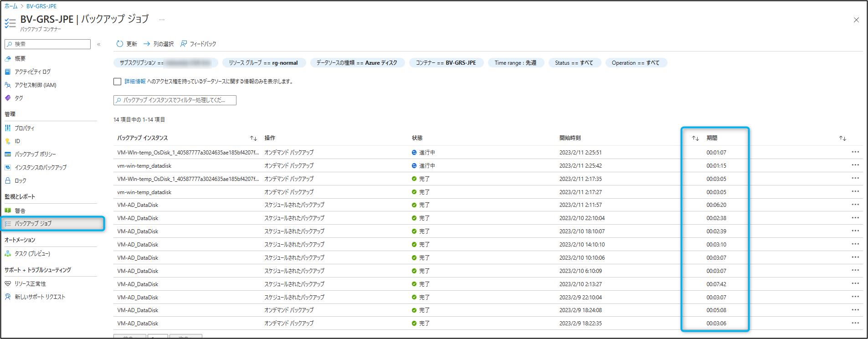868x339 pixels.
Task: Click the インスタンスのバックアップ icon
Action: [8, 167]
